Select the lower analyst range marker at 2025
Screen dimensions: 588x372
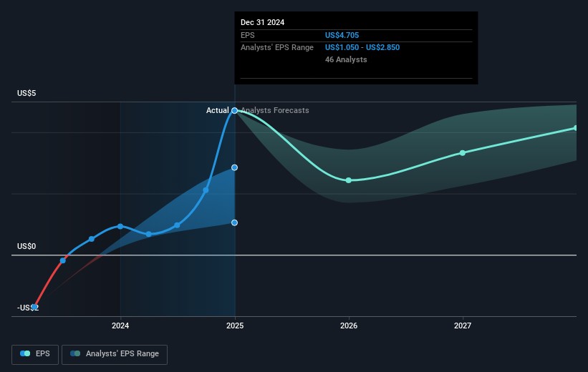click(x=234, y=222)
